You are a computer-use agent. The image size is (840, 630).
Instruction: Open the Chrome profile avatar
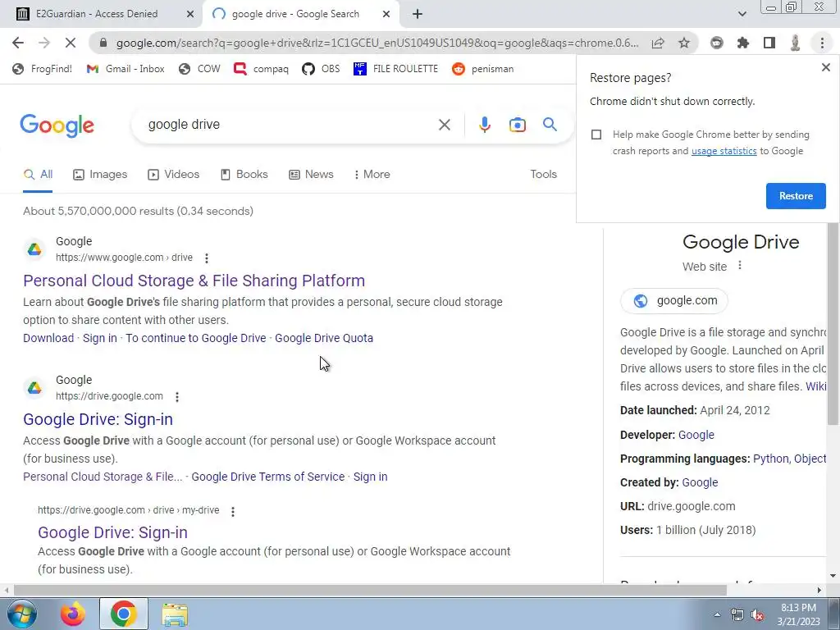[796, 43]
